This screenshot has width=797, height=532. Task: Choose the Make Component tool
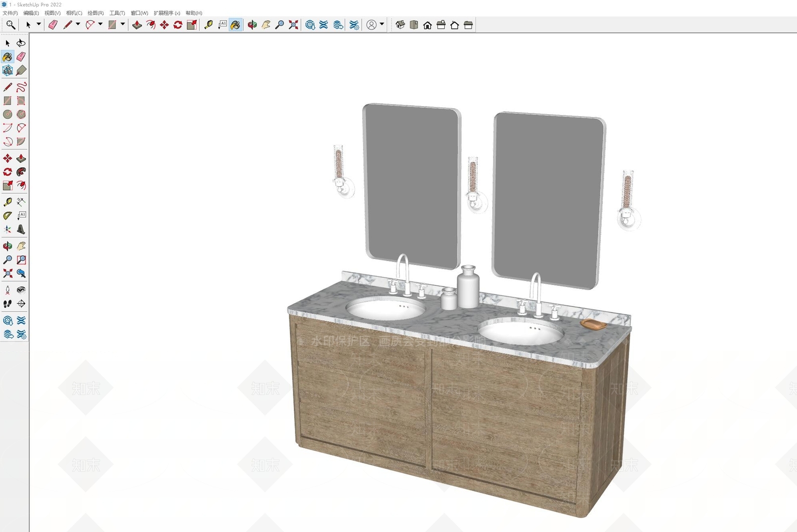tap(7, 70)
